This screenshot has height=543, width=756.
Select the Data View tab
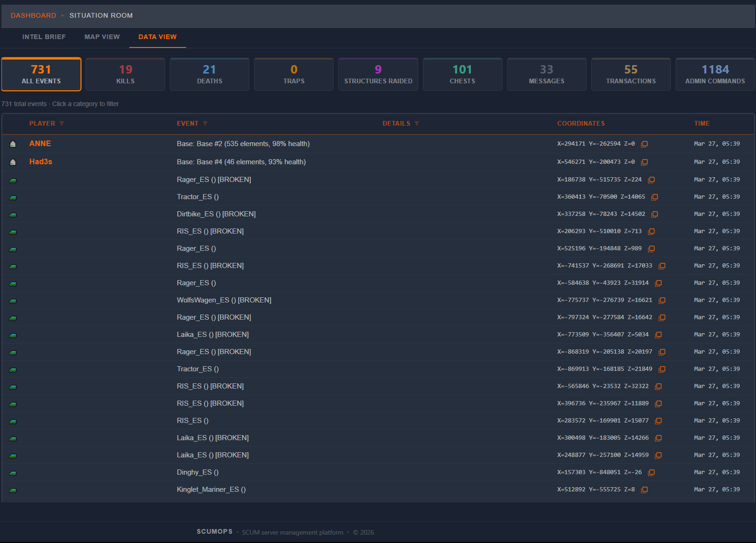[157, 37]
